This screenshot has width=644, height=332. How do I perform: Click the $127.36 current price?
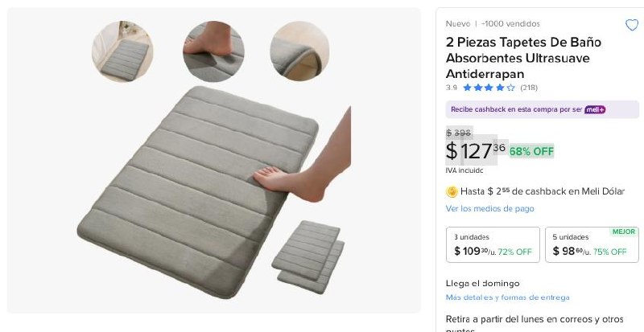click(x=475, y=150)
